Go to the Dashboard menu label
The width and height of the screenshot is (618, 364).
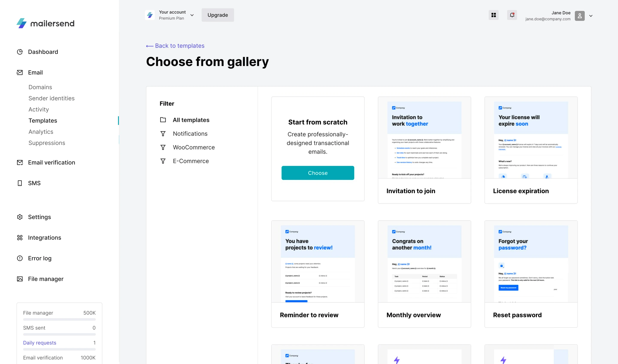43,52
